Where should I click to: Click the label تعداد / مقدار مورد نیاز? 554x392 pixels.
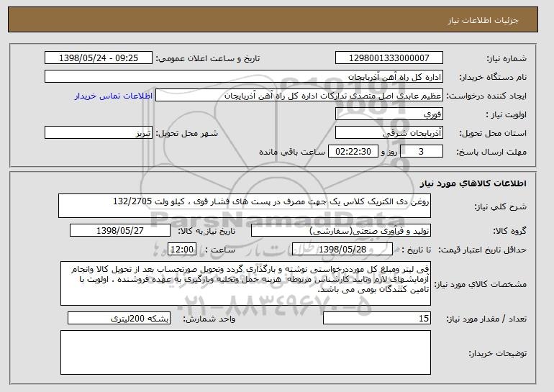(x=486, y=319)
